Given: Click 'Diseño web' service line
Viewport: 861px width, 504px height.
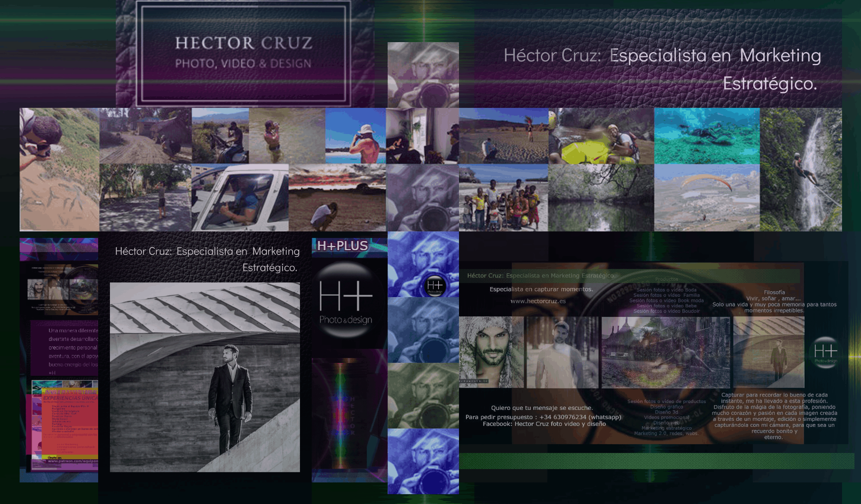Looking at the screenshot, I should (x=666, y=423).
